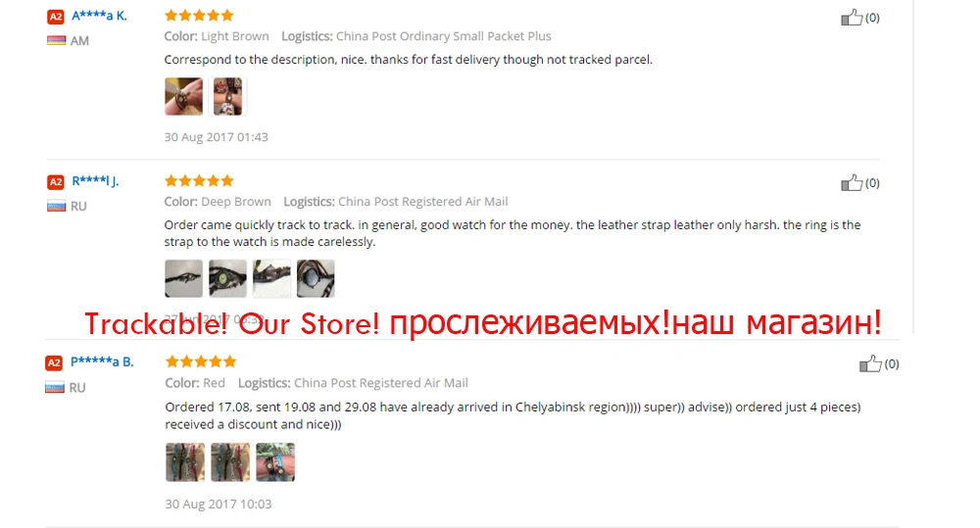Open reviewer profile A****a K.
Screen dimensions: 980x528
(x=99, y=16)
